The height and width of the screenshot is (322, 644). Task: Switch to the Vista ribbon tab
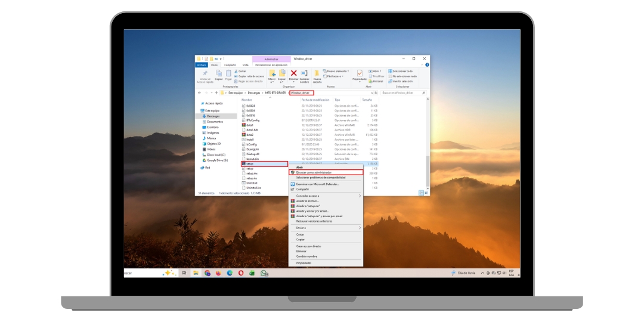245,65
